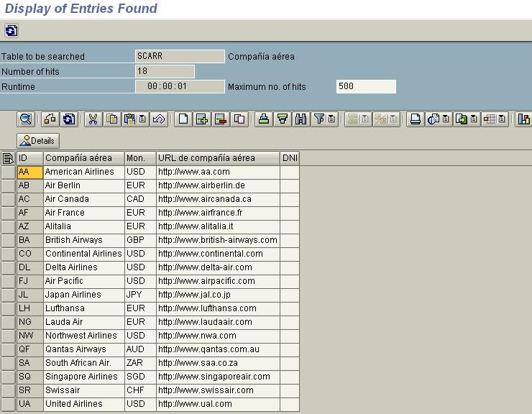Select the row selector for Lufthansa
Image resolution: width=532 pixels, height=414 pixels.
8,308
